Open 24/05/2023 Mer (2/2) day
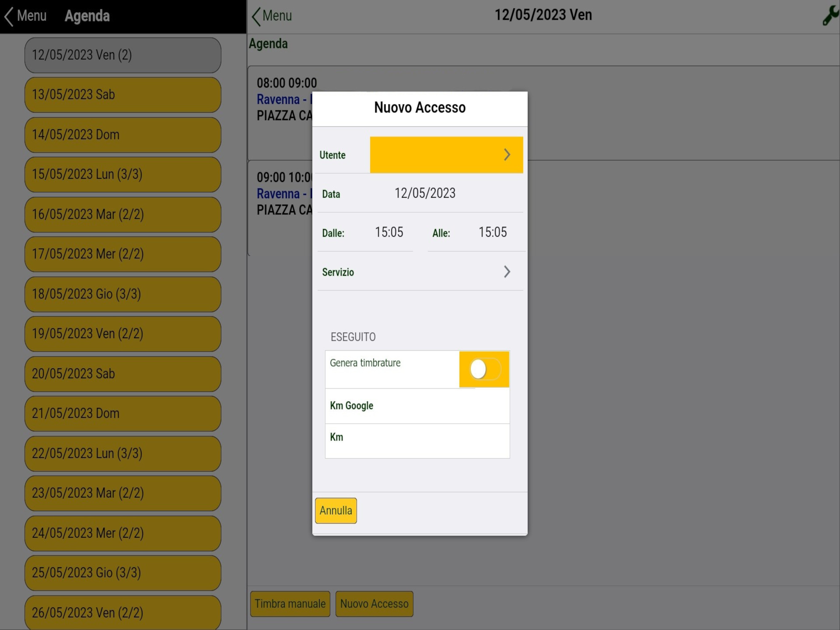This screenshot has width=840, height=630. pyautogui.click(x=123, y=533)
